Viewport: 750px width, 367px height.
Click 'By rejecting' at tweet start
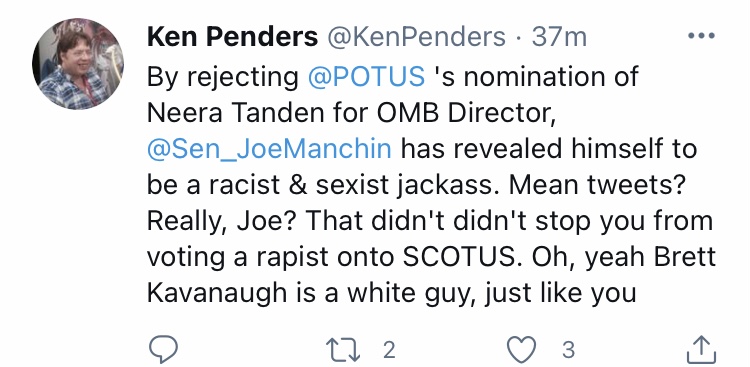coord(222,78)
